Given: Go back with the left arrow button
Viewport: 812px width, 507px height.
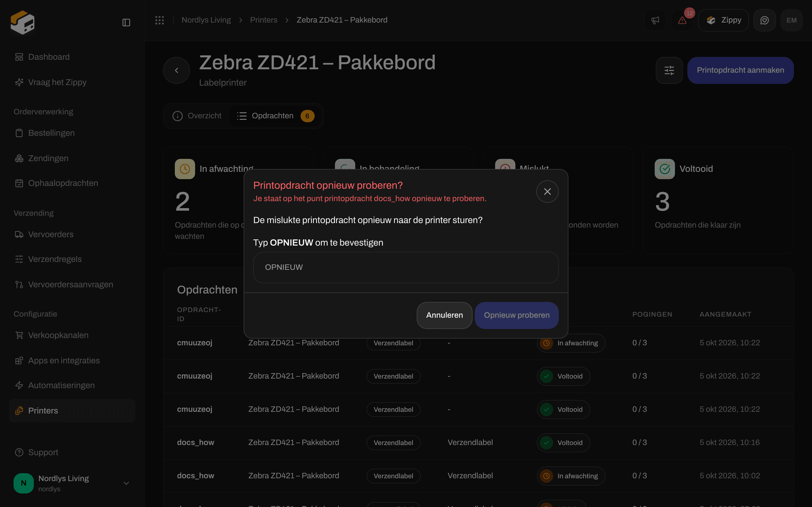Looking at the screenshot, I should click(176, 70).
